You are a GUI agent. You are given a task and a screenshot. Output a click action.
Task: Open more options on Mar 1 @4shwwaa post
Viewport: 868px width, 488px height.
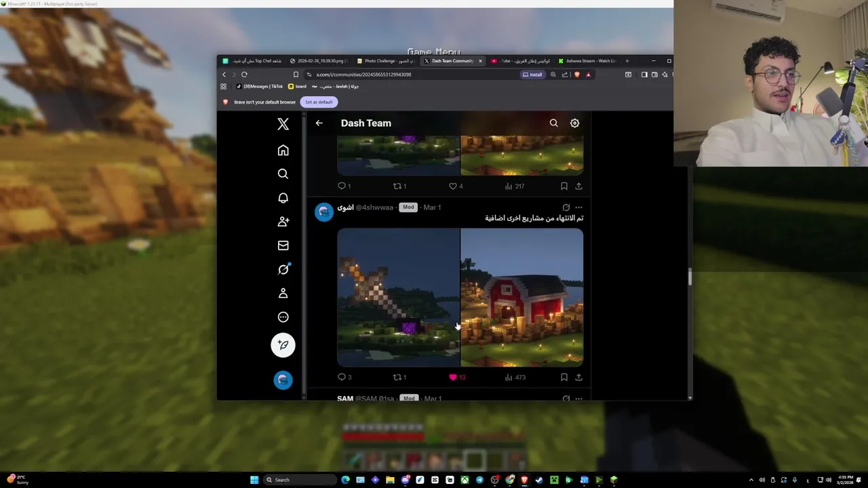coord(578,207)
